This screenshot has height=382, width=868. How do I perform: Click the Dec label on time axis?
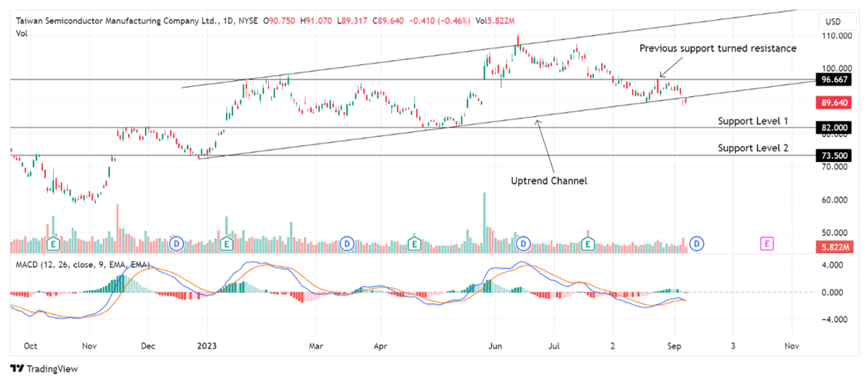(x=149, y=346)
